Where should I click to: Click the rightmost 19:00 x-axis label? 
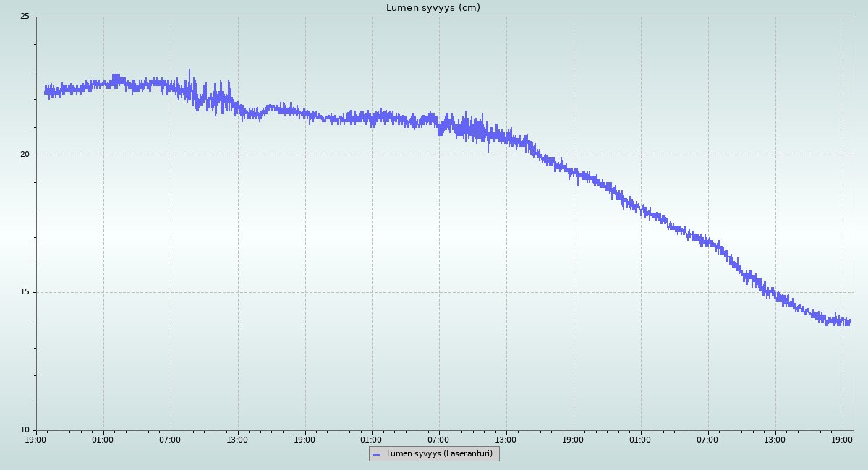842,440
